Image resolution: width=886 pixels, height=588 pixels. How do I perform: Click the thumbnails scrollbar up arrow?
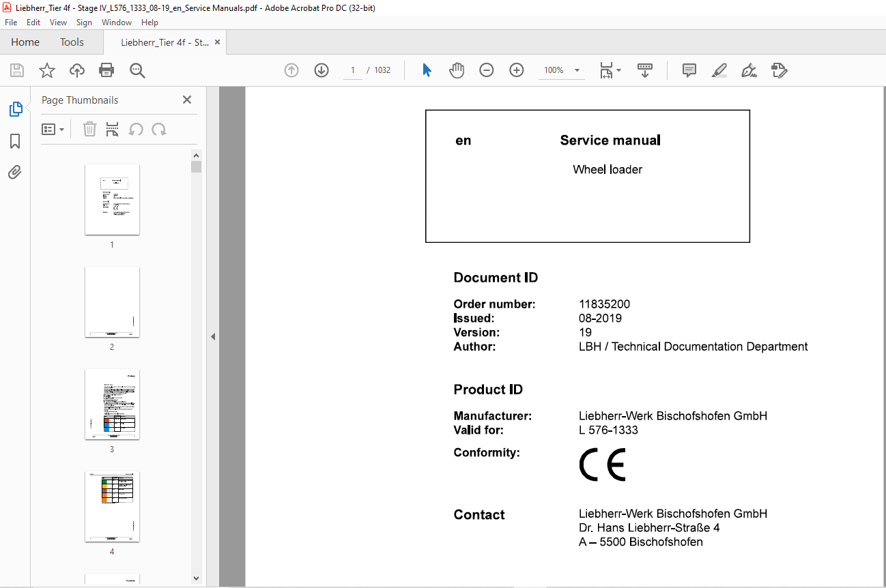click(197, 155)
